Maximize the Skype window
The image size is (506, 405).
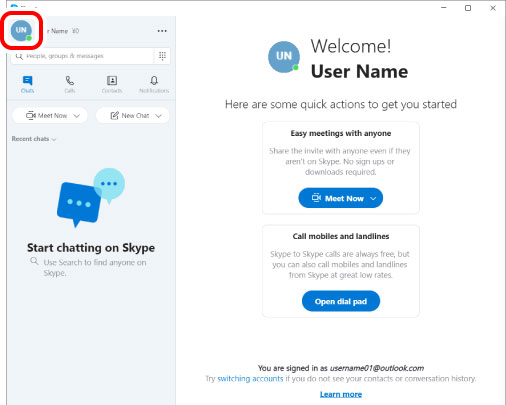pos(468,8)
